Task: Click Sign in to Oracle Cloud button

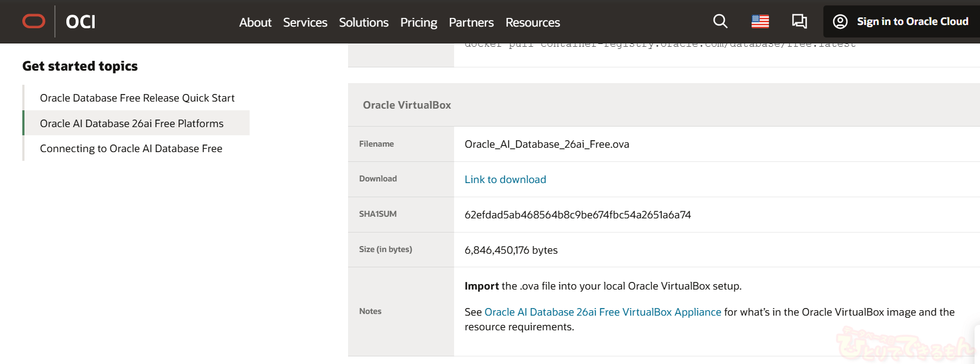Action: pos(901,22)
